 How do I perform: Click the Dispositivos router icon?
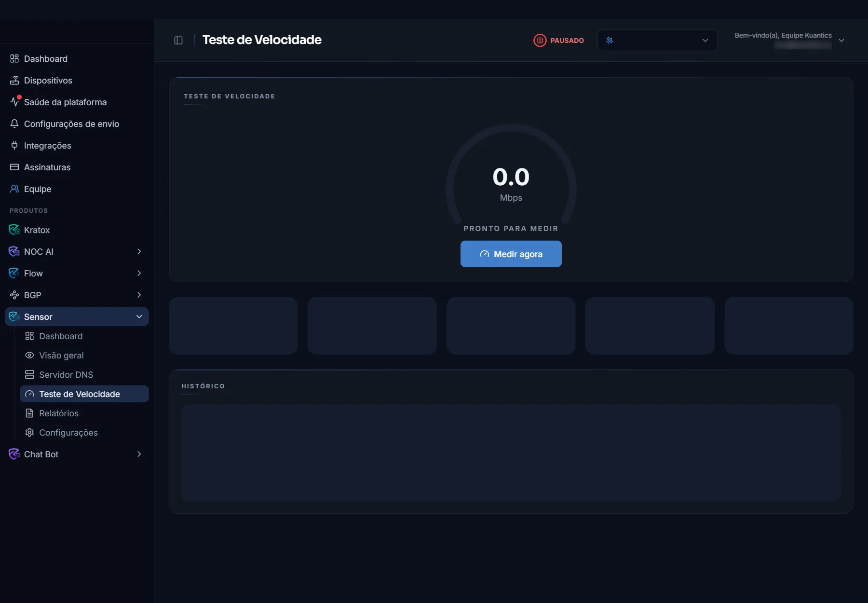(14, 81)
